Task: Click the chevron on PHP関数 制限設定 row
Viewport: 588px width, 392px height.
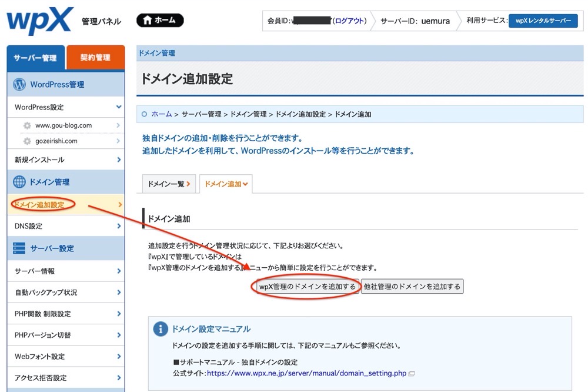Action: (x=119, y=314)
